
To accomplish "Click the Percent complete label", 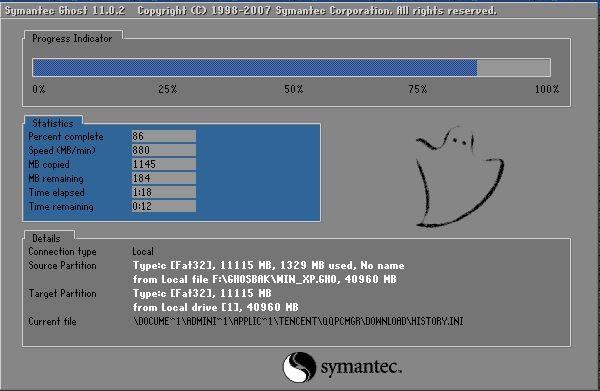I will coord(66,136).
